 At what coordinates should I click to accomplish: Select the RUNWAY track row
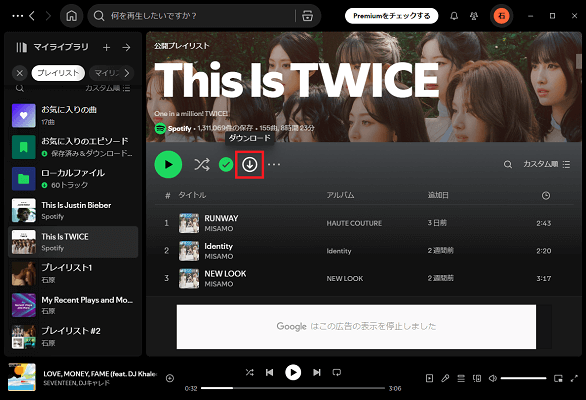(364, 223)
